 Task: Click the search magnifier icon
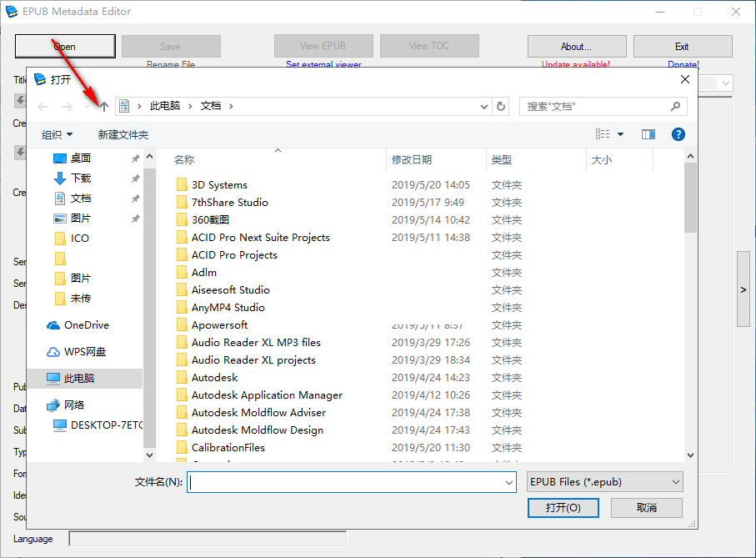[x=675, y=106]
